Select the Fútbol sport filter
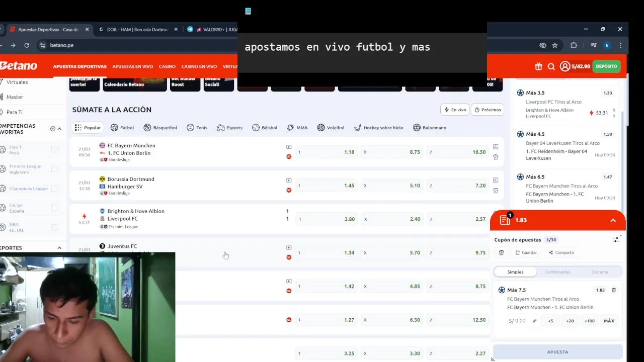 click(122, 128)
